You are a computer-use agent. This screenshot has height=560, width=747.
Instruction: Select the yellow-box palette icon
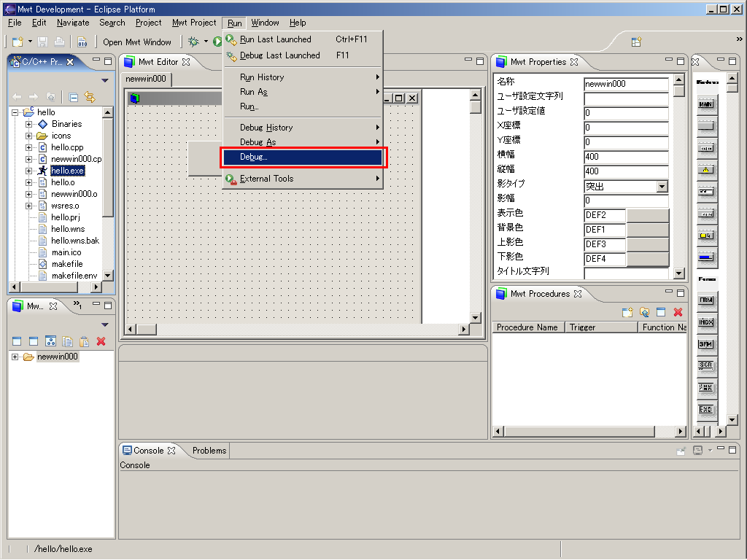click(x=705, y=236)
